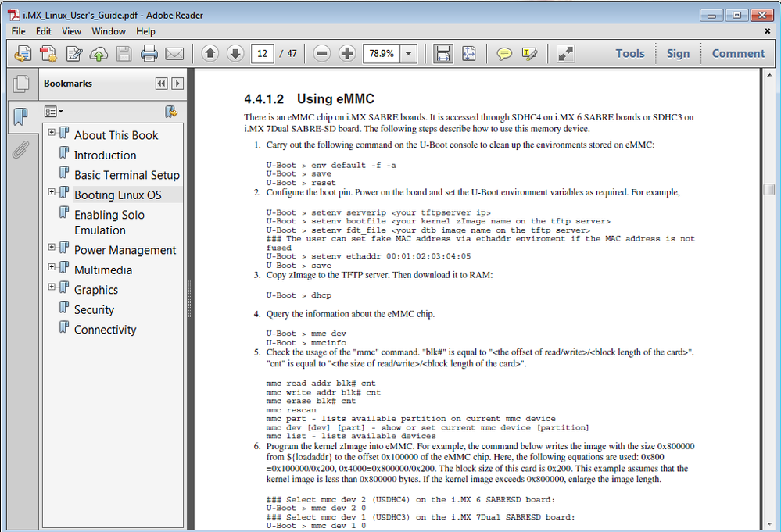Image resolution: width=781 pixels, height=532 pixels.
Task: Print the document using printer icon
Action: coord(149,53)
